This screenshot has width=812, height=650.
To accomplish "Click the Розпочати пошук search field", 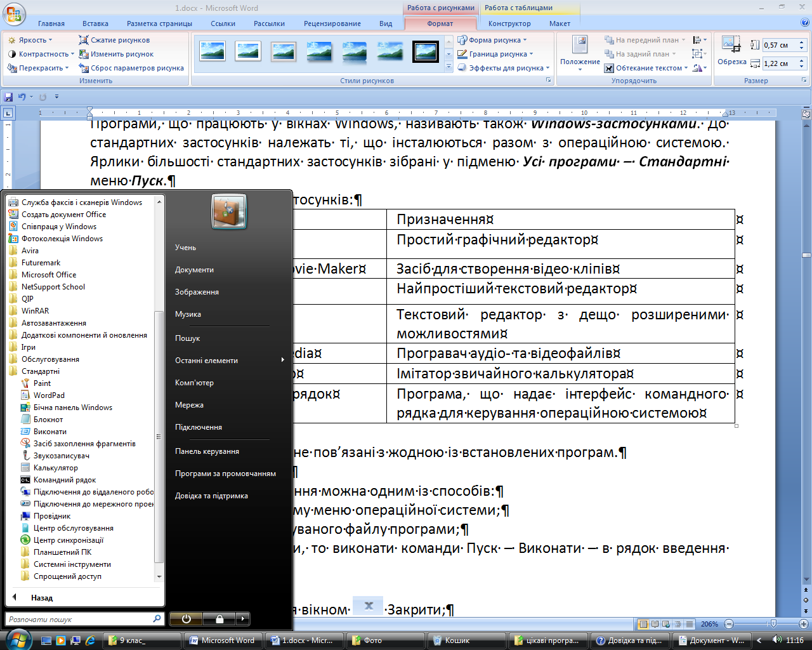I will 84,619.
